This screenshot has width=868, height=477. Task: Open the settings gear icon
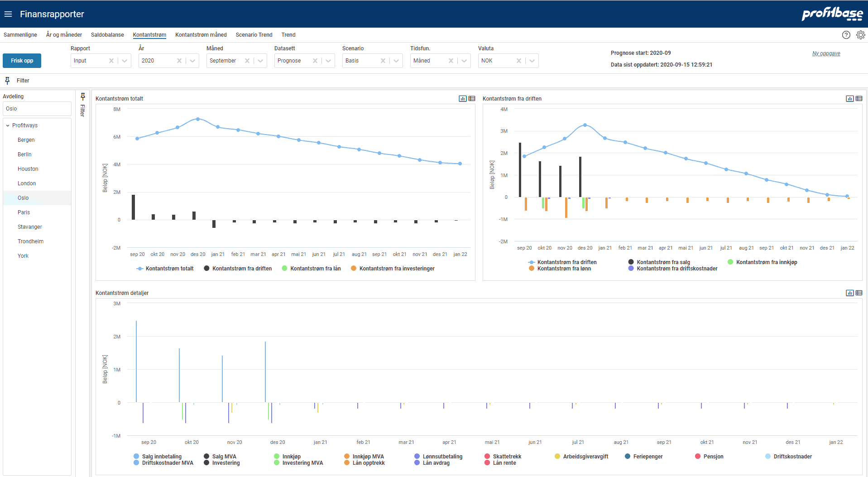[860, 35]
